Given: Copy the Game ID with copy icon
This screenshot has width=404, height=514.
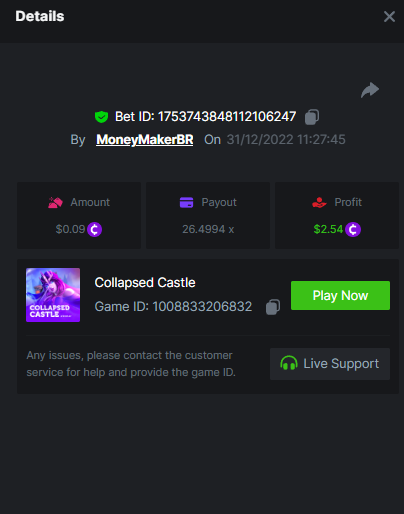Looking at the screenshot, I should (x=273, y=307).
